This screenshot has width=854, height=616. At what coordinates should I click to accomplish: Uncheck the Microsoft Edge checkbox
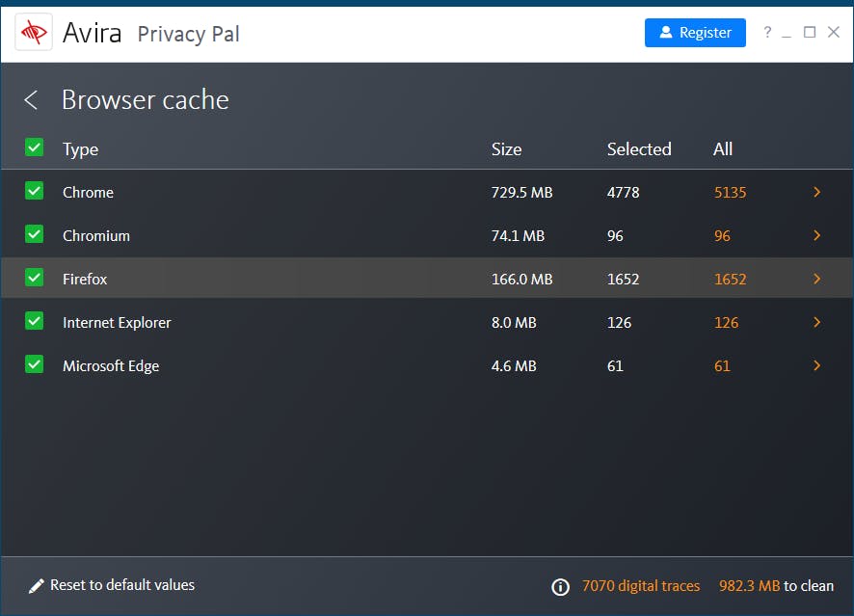pyautogui.click(x=35, y=364)
